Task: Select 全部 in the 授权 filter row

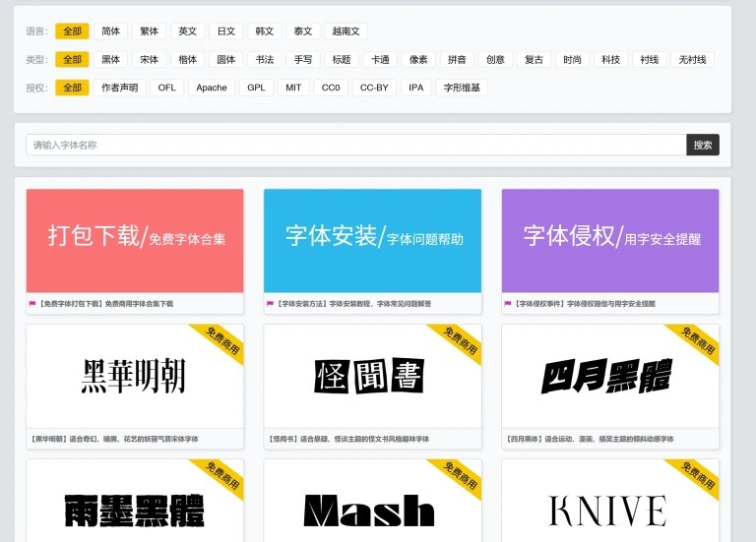Action: [x=72, y=88]
